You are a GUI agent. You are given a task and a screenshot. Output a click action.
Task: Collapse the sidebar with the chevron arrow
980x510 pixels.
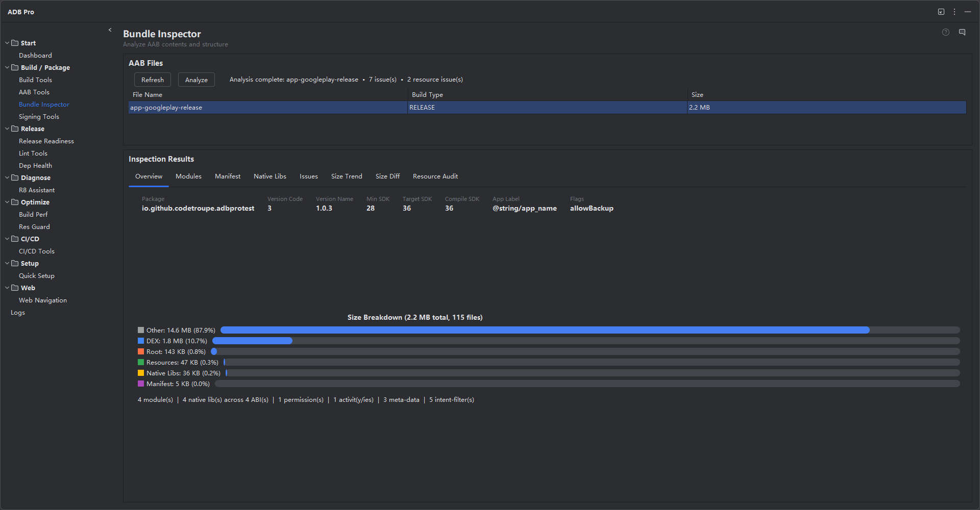[x=110, y=30]
